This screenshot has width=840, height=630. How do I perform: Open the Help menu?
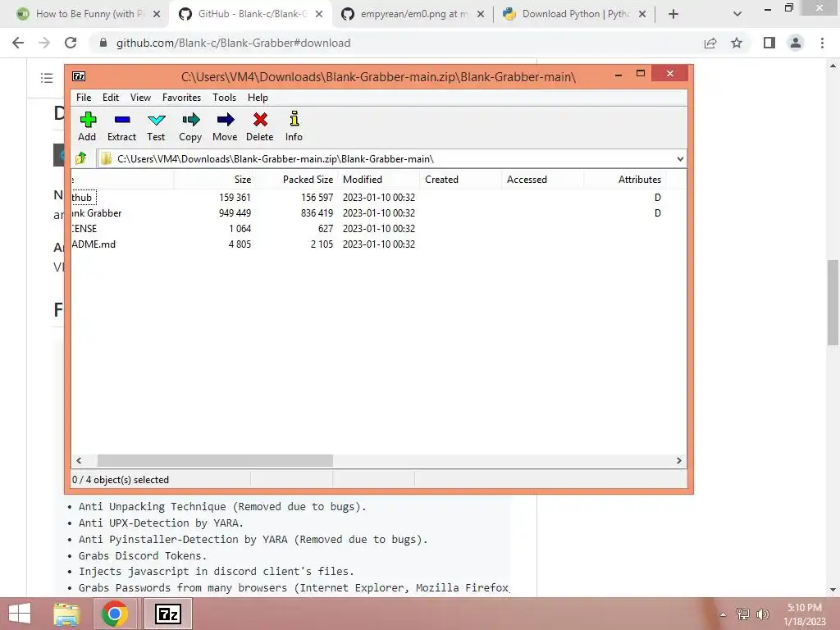[x=258, y=98]
